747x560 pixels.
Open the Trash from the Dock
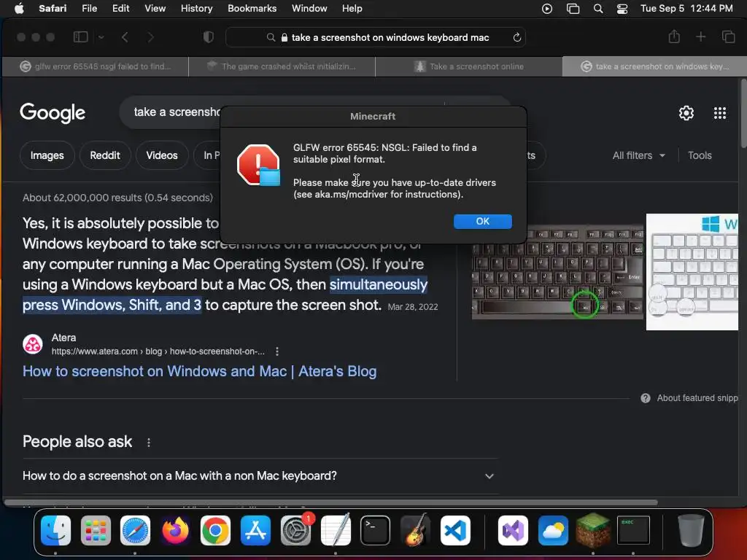pos(691,530)
